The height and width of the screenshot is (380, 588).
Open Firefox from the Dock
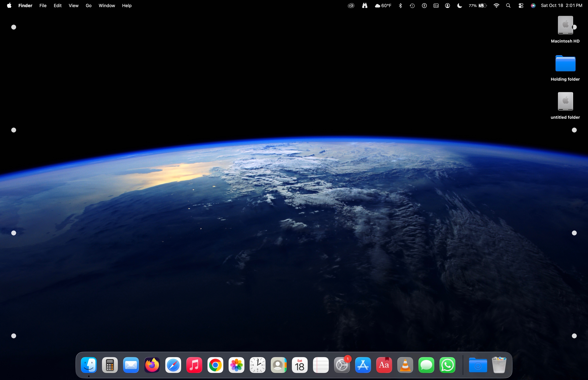[152, 365]
